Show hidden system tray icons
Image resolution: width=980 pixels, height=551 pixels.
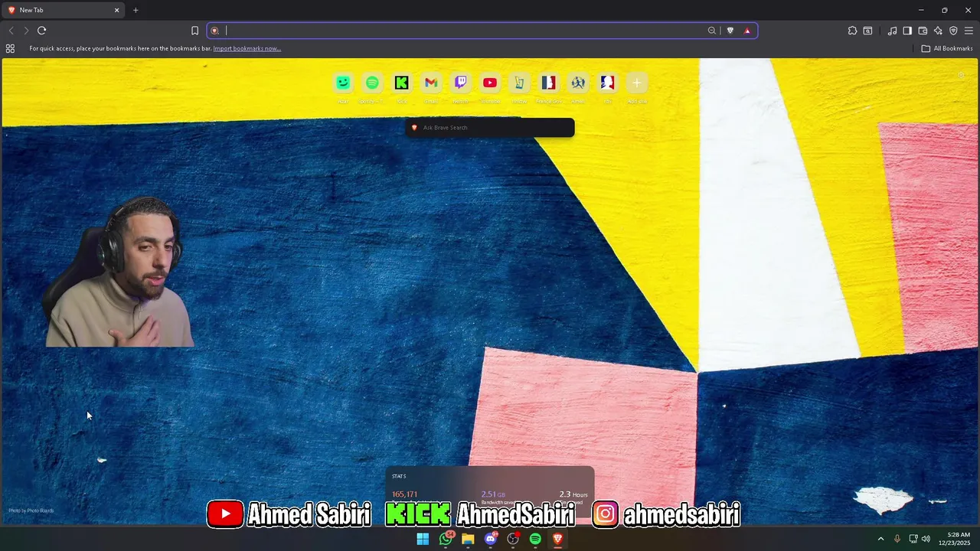point(880,539)
